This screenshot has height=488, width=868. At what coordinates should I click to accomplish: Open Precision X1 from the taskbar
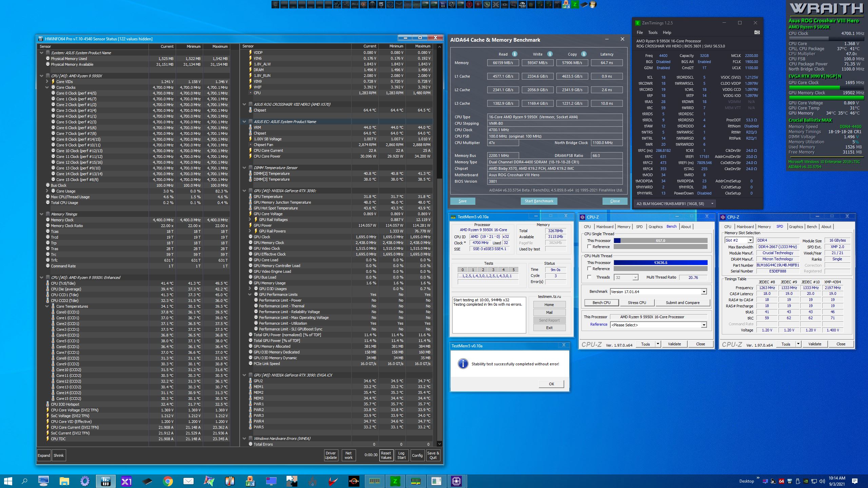[x=126, y=481]
